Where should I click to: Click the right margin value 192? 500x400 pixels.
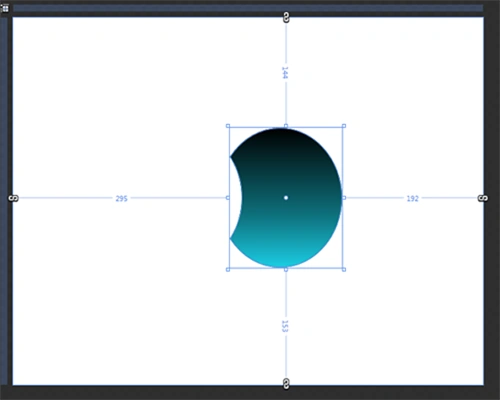coord(413,199)
